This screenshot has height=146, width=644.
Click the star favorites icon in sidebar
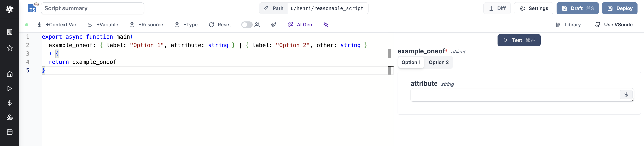click(x=9, y=48)
